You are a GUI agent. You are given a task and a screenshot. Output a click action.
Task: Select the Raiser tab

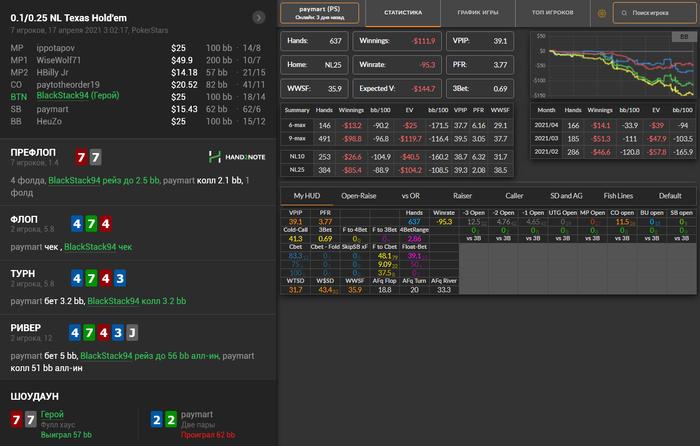[x=462, y=196]
